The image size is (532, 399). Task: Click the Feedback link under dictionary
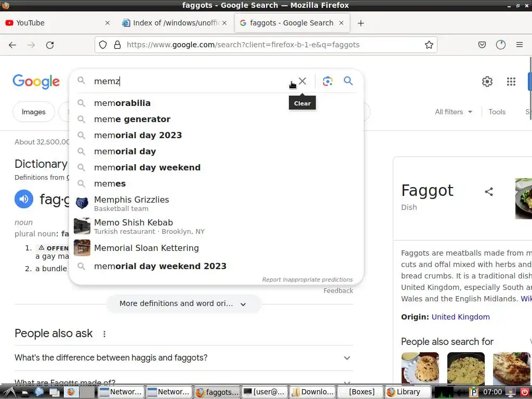point(338,291)
